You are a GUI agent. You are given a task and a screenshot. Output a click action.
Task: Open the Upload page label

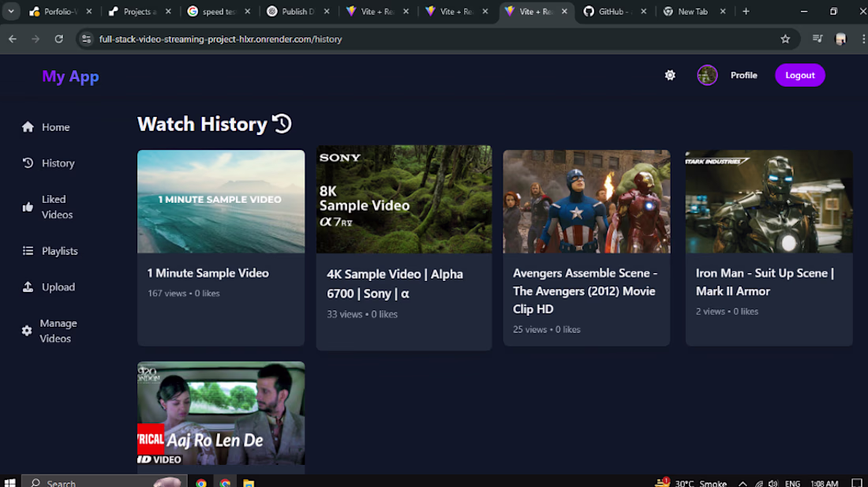tap(58, 287)
